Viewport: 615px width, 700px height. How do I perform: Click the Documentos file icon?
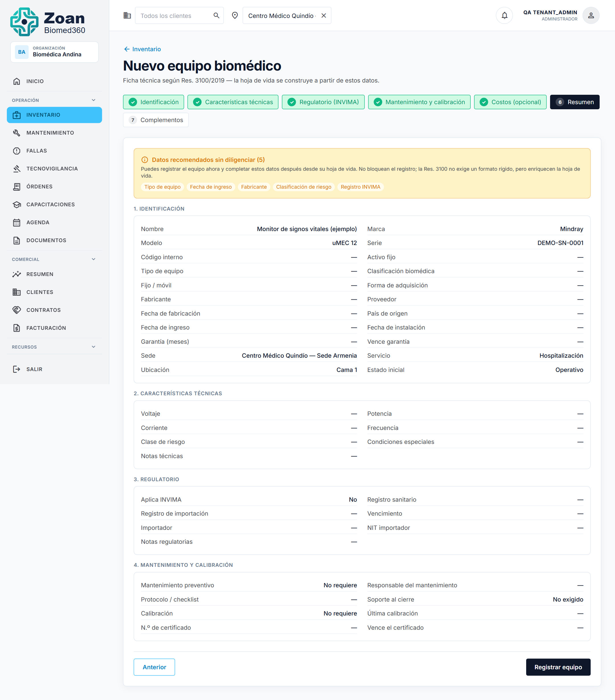(17, 240)
